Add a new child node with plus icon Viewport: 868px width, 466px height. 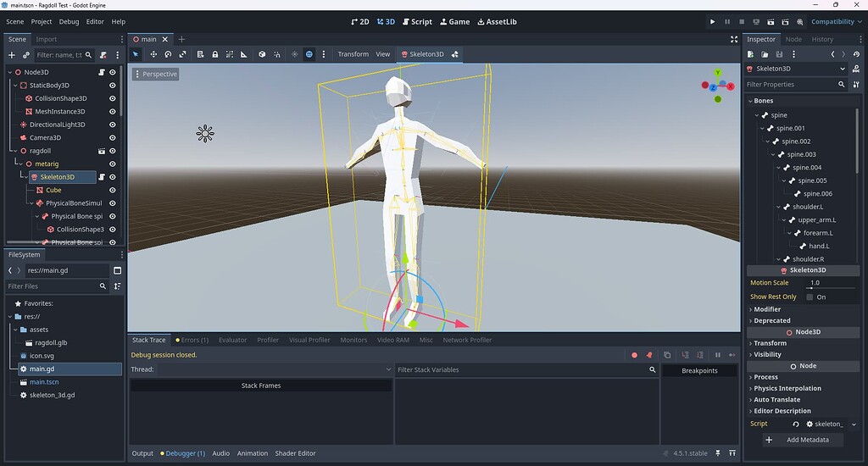pyautogui.click(x=11, y=55)
